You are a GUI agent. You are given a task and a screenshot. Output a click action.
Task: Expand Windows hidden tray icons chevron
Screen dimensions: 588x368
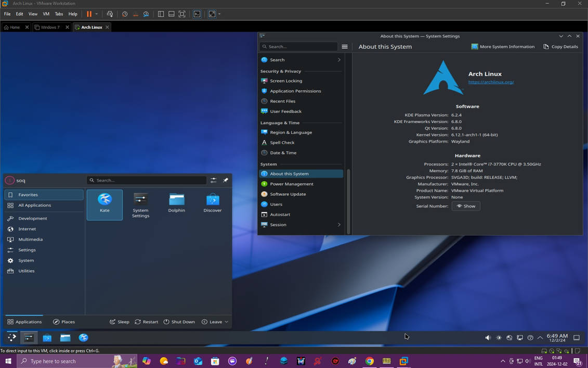(x=503, y=361)
